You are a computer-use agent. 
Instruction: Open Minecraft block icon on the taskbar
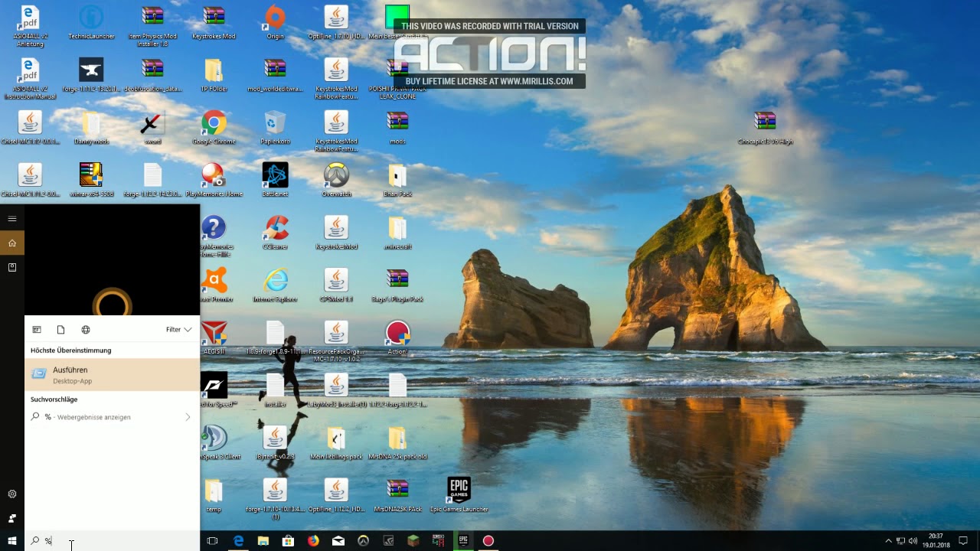[413, 541]
